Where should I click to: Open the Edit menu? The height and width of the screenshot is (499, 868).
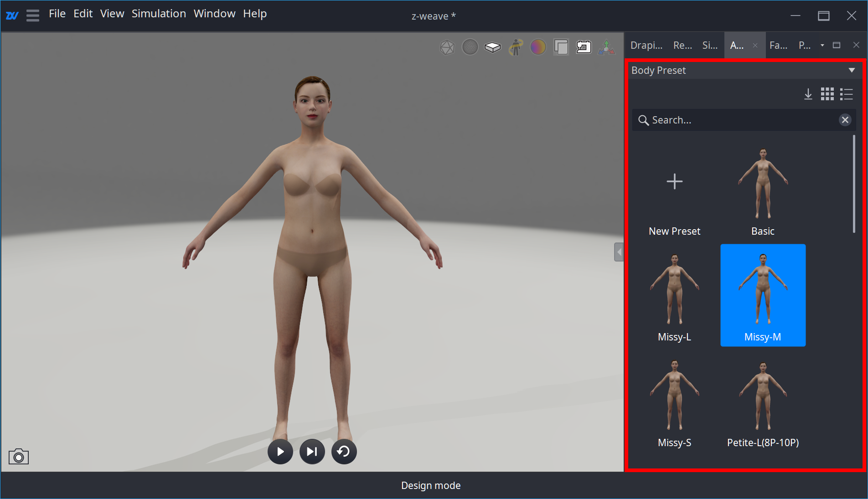(83, 14)
